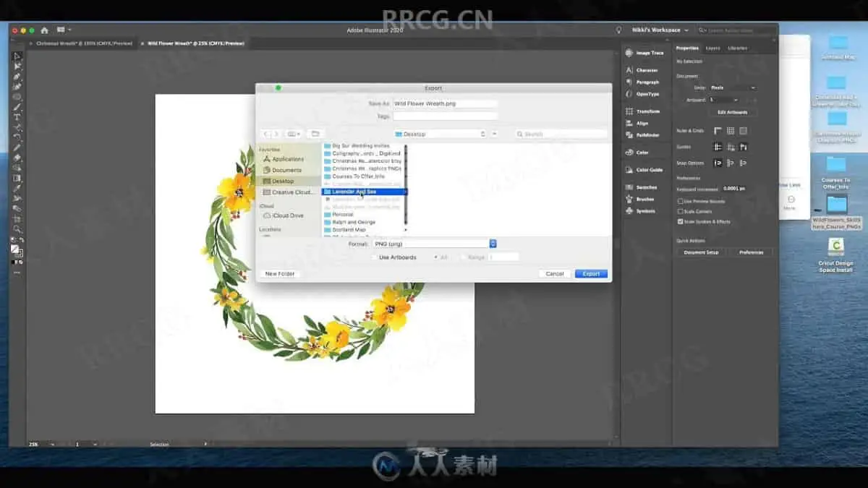Switch to the Layers tab
The image size is (868, 488).
tap(712, 48)
